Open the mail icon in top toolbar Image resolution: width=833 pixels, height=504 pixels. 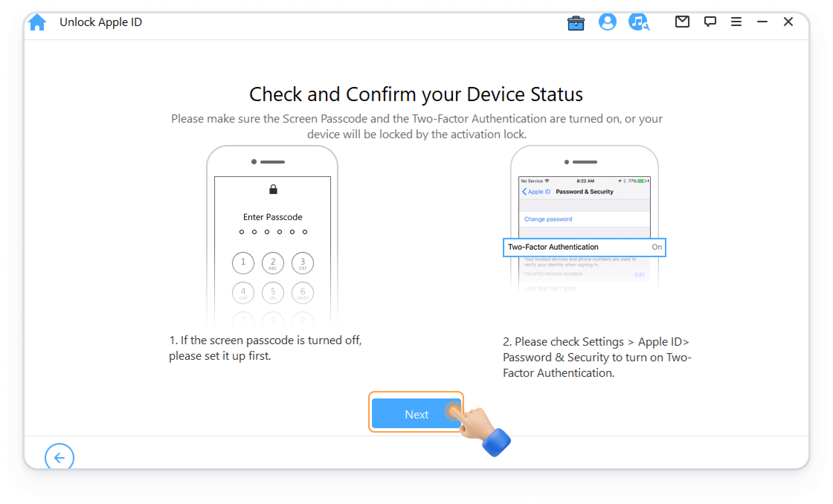682,23
